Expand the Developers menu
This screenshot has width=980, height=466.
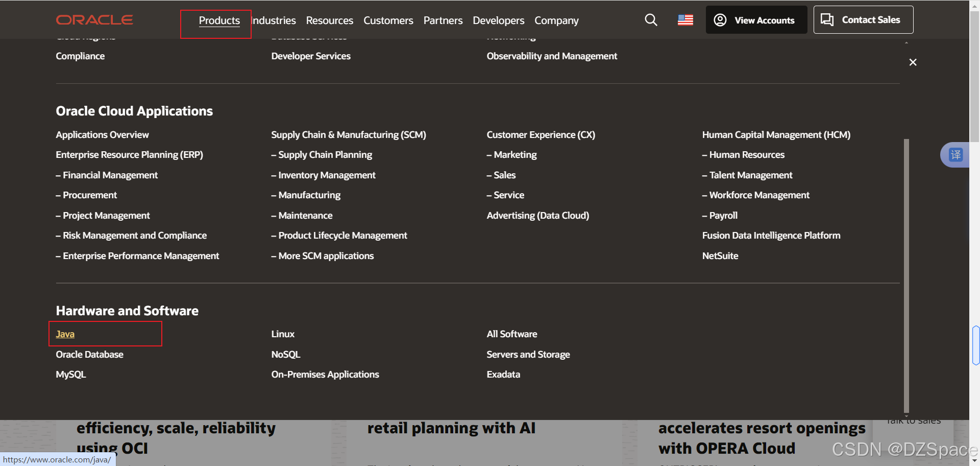tap(498, 20)
